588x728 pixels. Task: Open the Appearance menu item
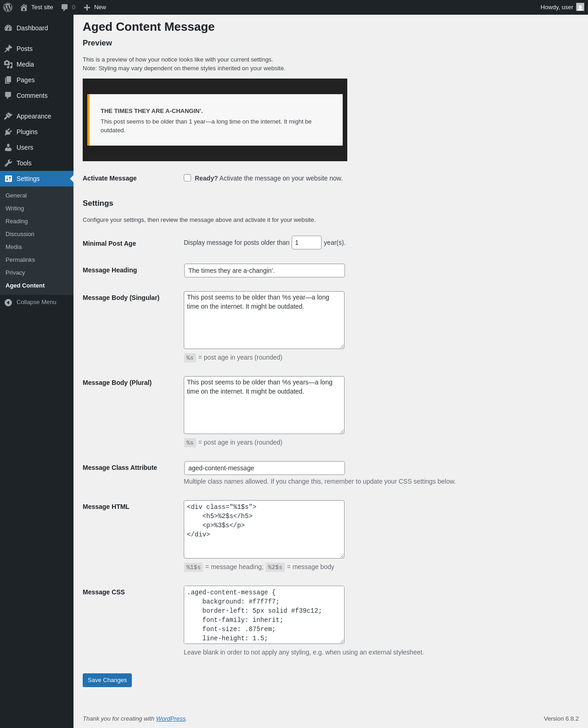pos(37,116)
